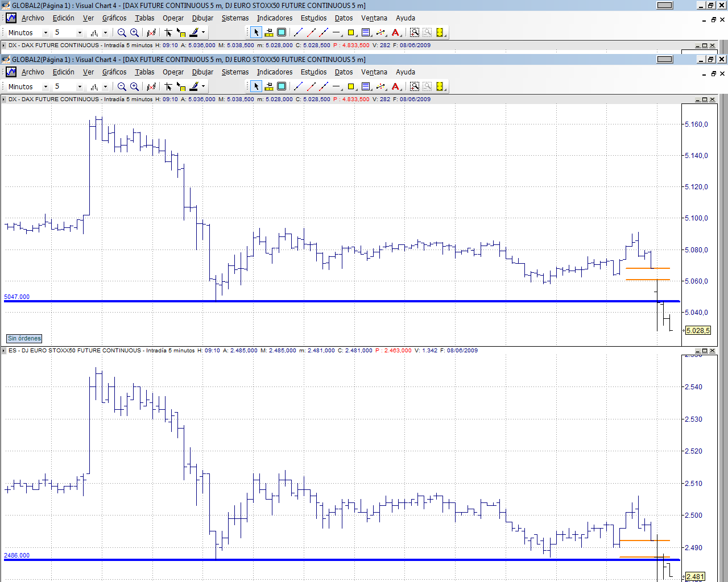Image resolution: width=728 pixels, height=582 pixels.
Task: Choose the blue trend line tool in the lower toolbar
Action: (x=298, y=86)
